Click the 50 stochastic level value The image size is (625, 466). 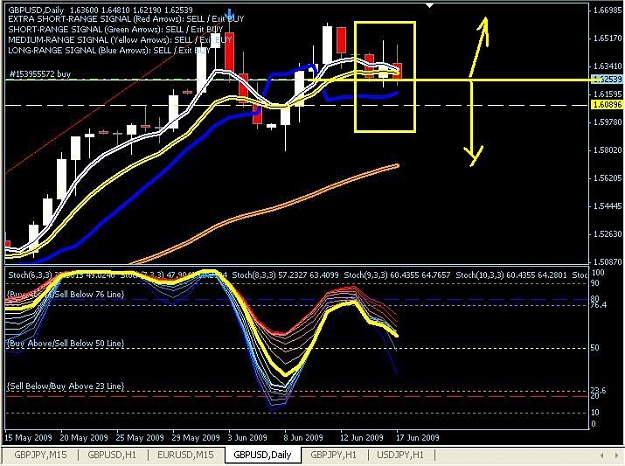pos(595,348)
